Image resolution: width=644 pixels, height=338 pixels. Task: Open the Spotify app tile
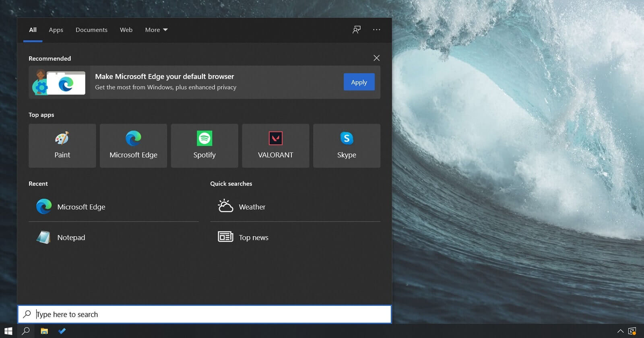tap(204, 146)
